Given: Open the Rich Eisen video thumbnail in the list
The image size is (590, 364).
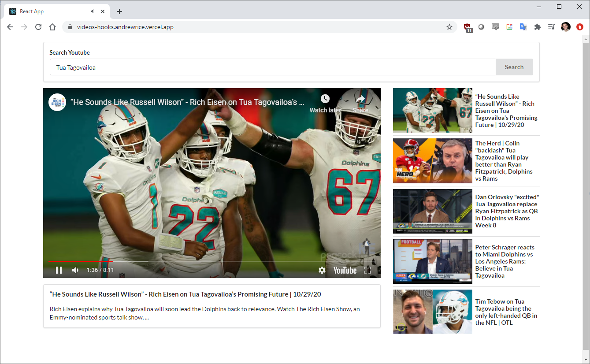Looking at the screenshot, I should pos(432,110).
